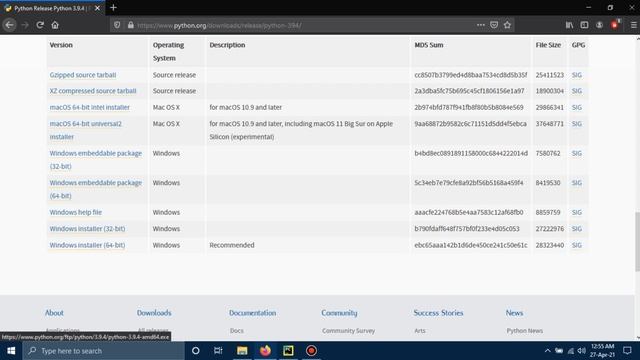Open the red record app on taskbar
640x360 pixels.
click(311, 351)
